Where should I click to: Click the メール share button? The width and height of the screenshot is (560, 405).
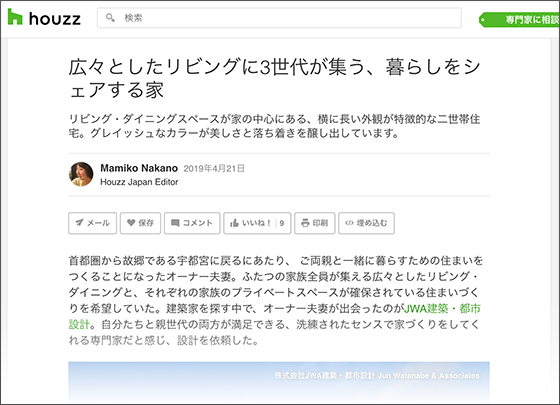[92, 223]
